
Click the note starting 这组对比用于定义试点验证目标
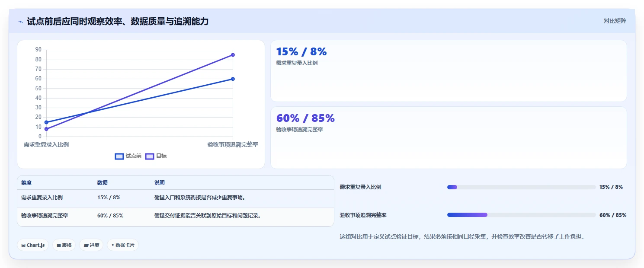[463, 237]
